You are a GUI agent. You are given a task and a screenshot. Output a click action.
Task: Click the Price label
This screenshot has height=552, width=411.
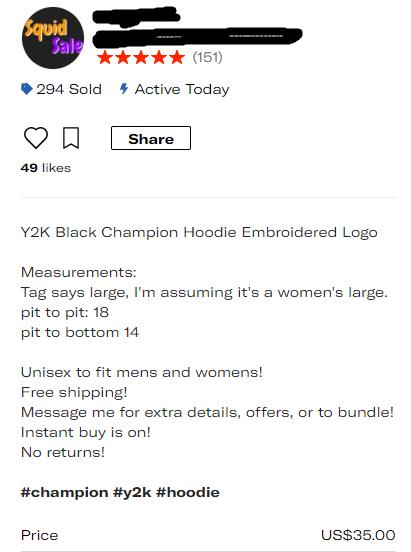pos(39,535)
